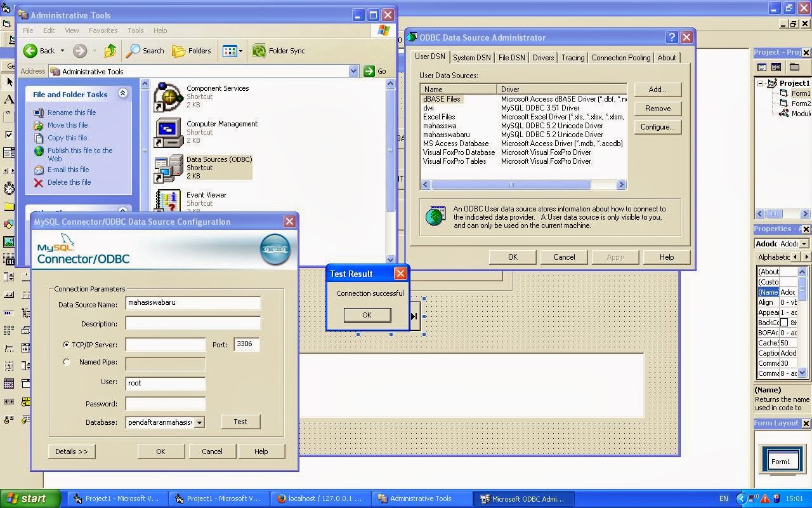Open the Views icon dropdown

point(232,51)
